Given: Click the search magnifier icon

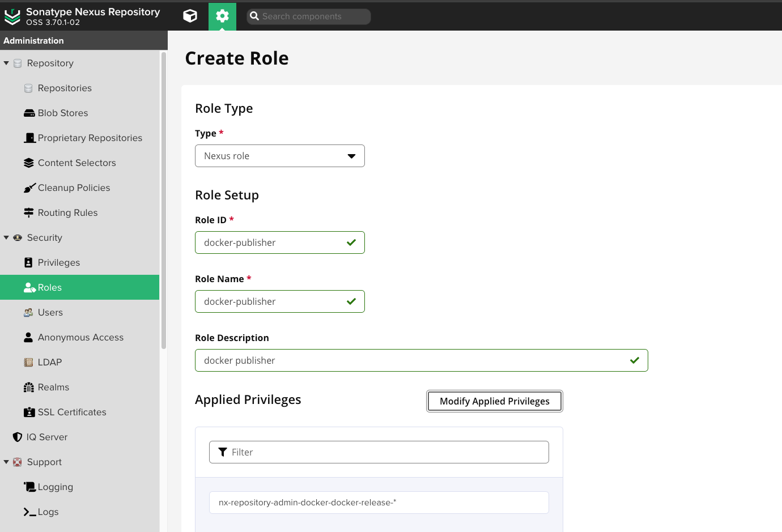Looking at the screenshot, I should pos(254,16).
